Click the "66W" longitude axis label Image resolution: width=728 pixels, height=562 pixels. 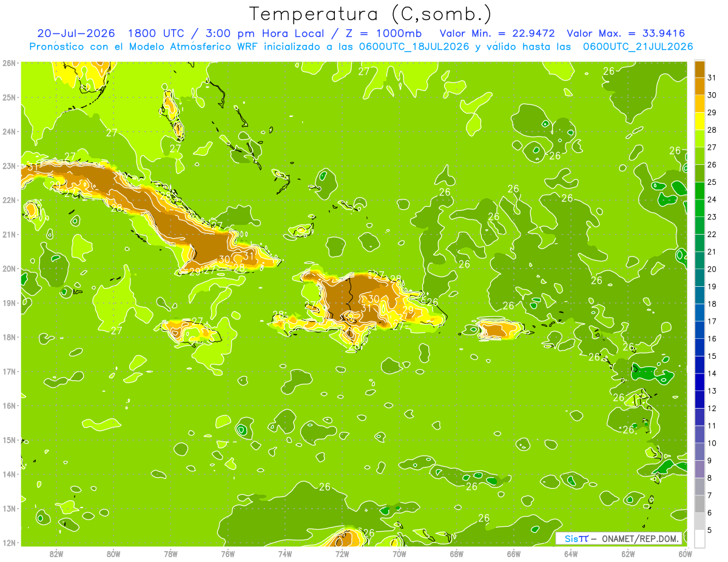[x=513, y=554]
